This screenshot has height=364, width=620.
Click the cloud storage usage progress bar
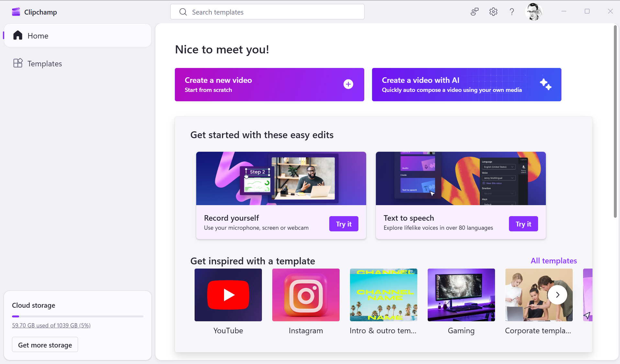pos(78,316)
